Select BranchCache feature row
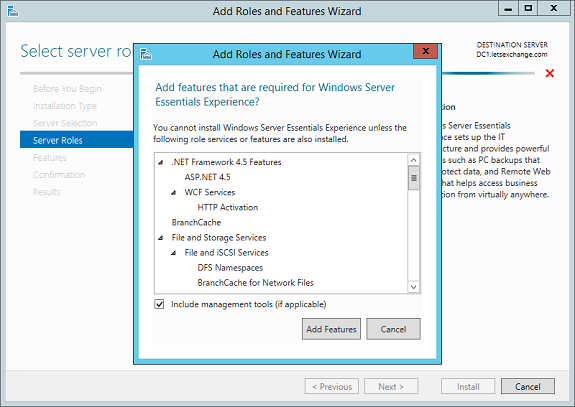 pyautogui.click(x=196, y=223)
